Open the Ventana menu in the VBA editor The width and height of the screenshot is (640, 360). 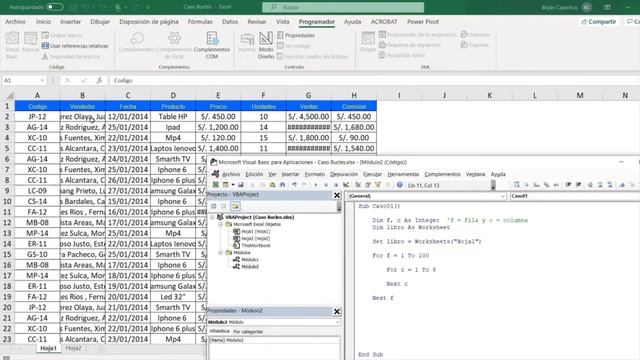tap(475, 174)
